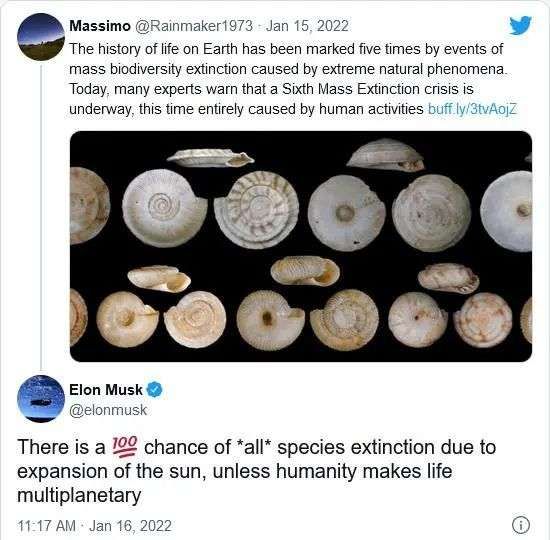Click Elon Musk's blue verified badge
550x540 pixels.
[154, 389]
